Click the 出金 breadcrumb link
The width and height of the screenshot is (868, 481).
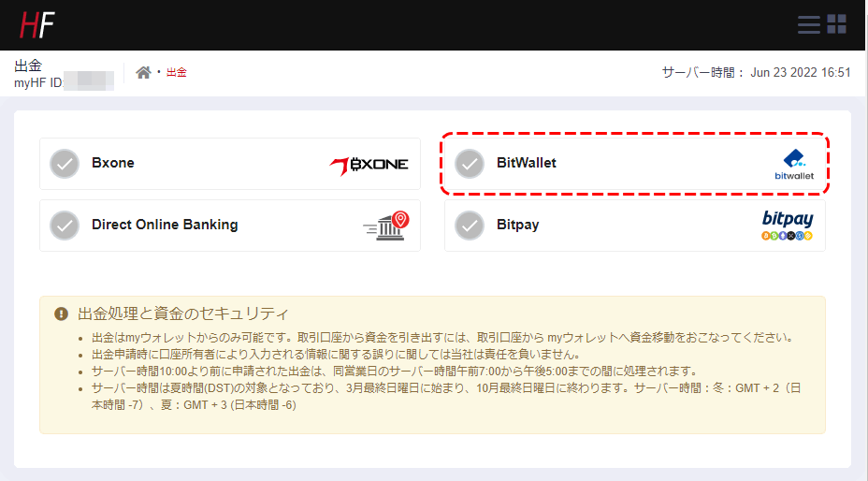click(177, 73)
